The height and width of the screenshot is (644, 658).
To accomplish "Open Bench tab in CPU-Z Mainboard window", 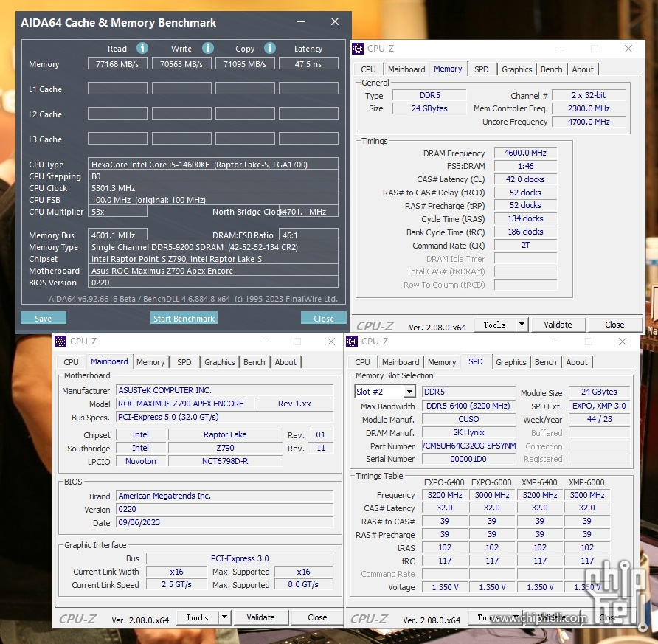I will [254, 362].
